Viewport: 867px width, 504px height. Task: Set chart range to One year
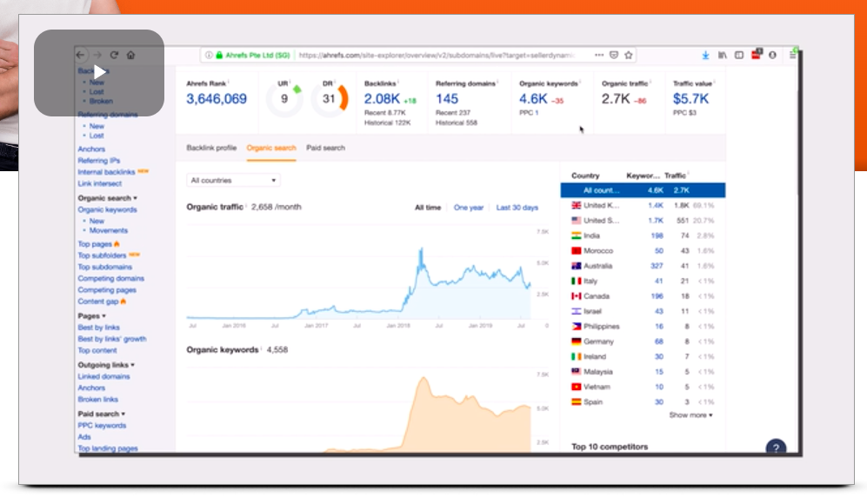pos(469,208)
